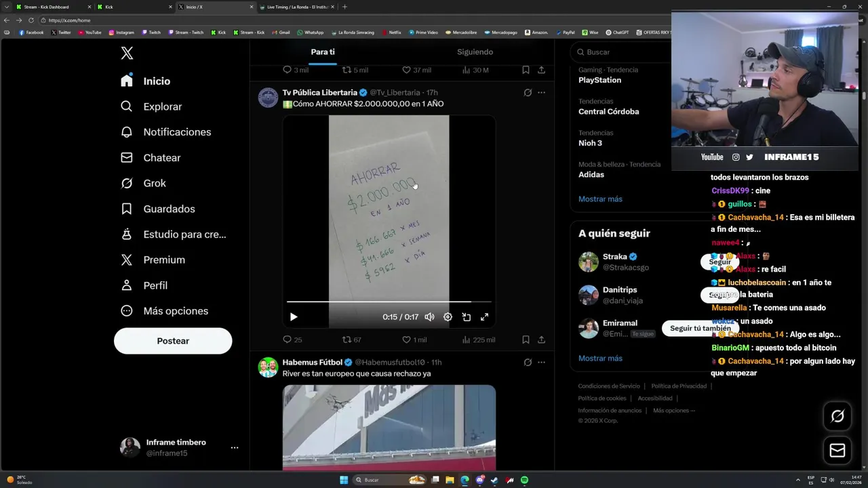Click the Buscar search field on X
The width and height of the screenshot is (868, 488).
click(620, 52)
